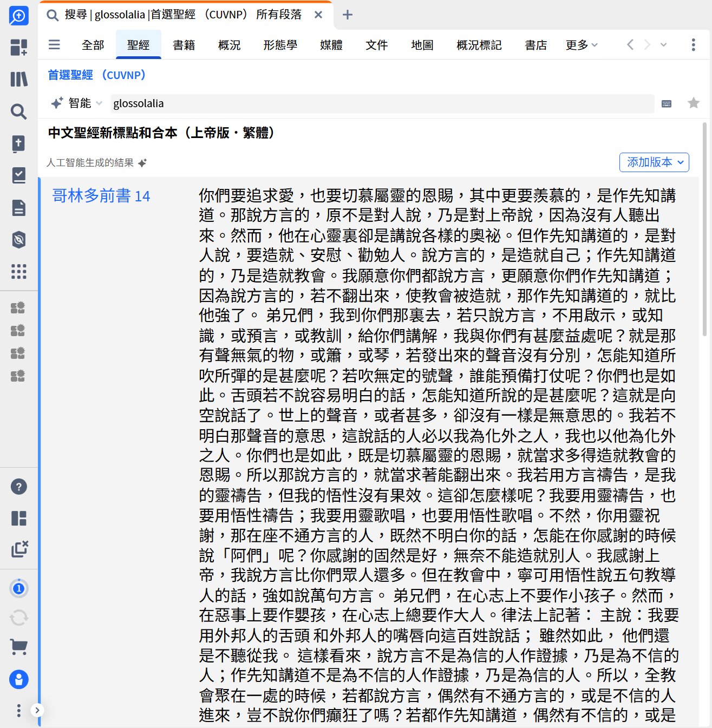Show the on-screen keyboard icon
712x728 pixels.
667,103
